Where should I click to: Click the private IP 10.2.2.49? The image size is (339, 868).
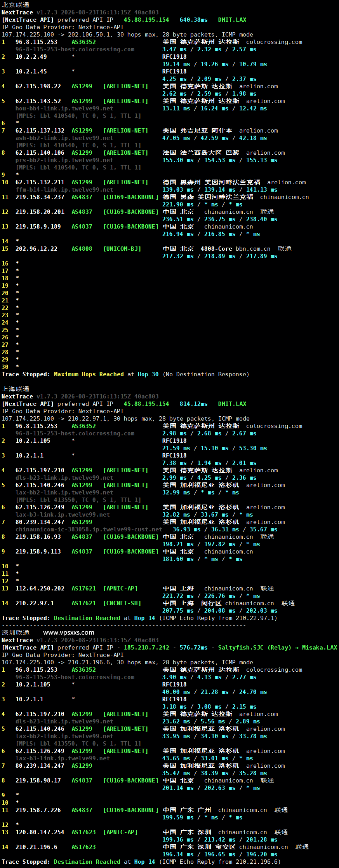click(31, 57)
